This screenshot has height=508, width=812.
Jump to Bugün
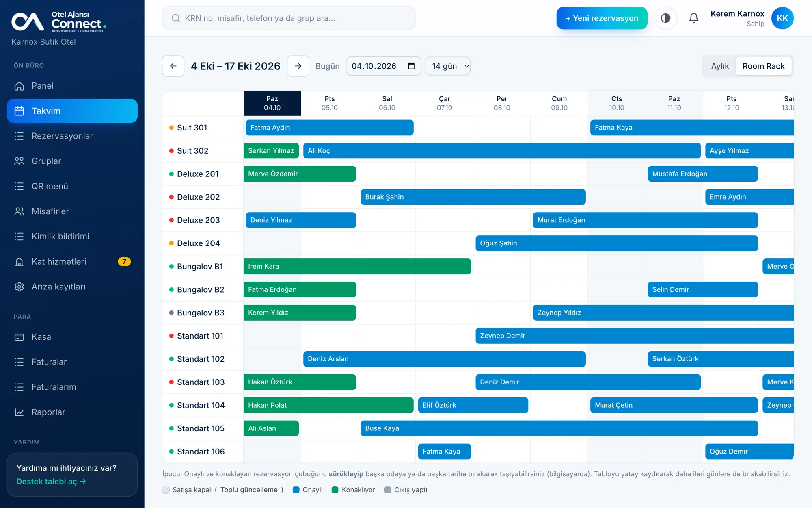[328, 66]
